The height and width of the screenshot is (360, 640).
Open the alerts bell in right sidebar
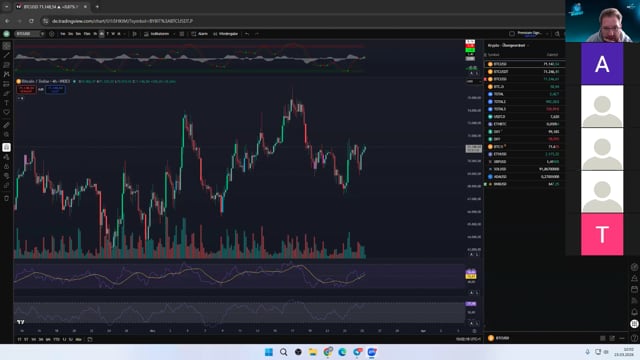point(634,312)
